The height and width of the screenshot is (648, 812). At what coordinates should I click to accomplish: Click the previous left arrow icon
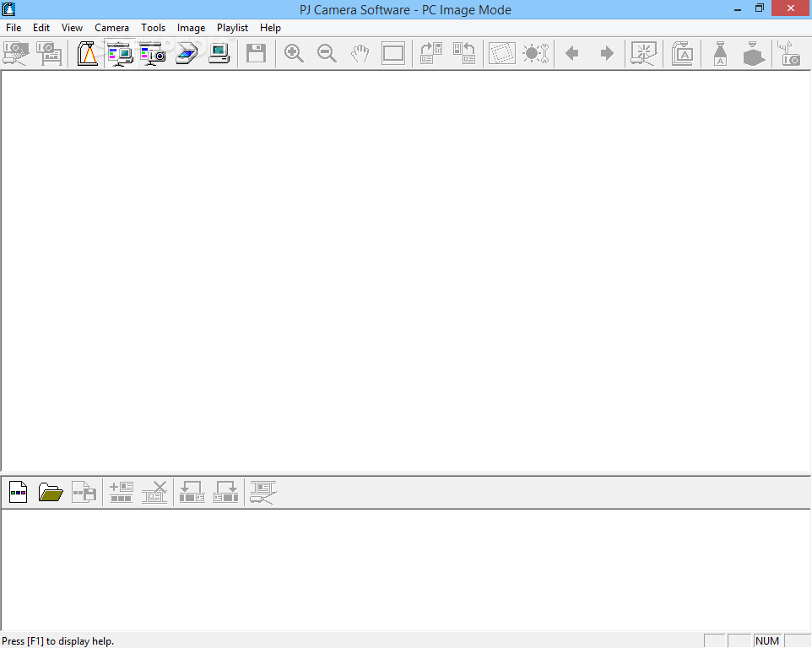(x=572, y=53)
